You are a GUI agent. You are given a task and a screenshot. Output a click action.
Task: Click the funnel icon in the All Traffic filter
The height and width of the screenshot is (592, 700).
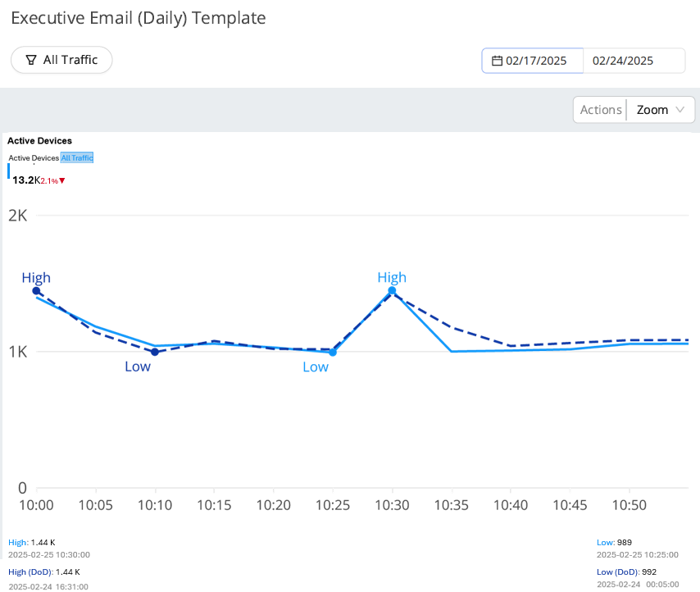(31, 60)
